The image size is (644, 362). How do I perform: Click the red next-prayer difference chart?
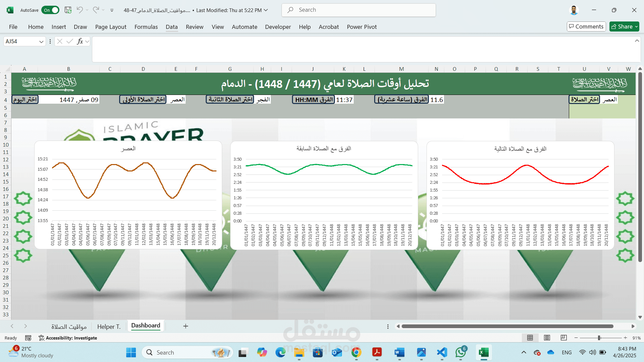520,195
